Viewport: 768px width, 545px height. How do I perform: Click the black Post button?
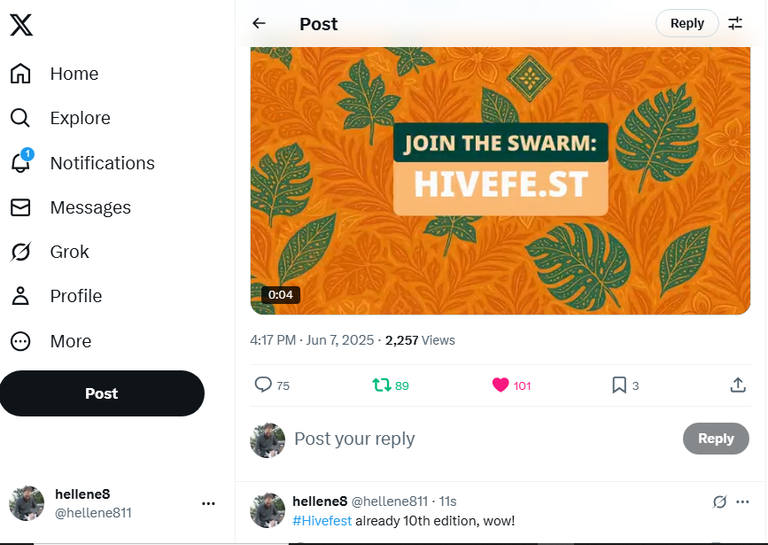[102, 393]
